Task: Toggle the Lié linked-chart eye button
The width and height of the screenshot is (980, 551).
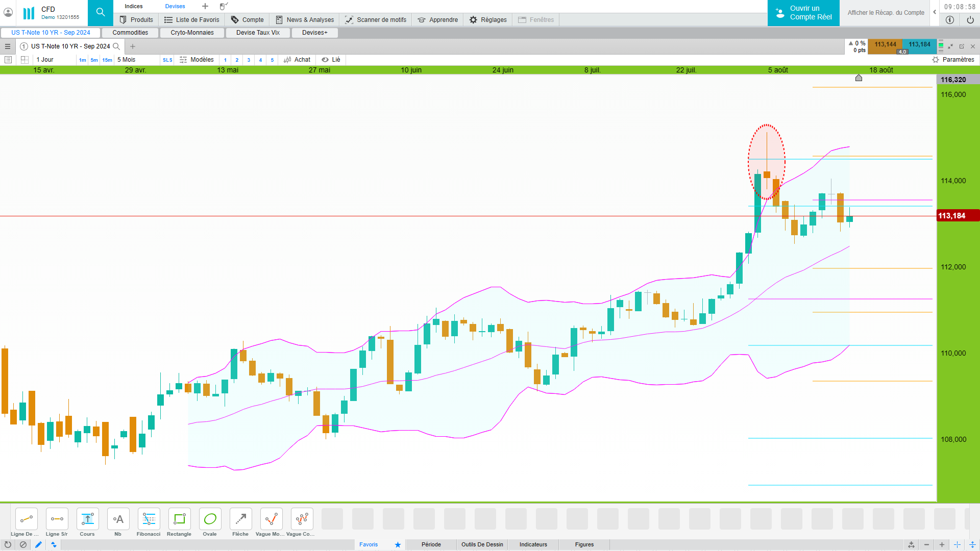Action: click(x=331, y=60)
